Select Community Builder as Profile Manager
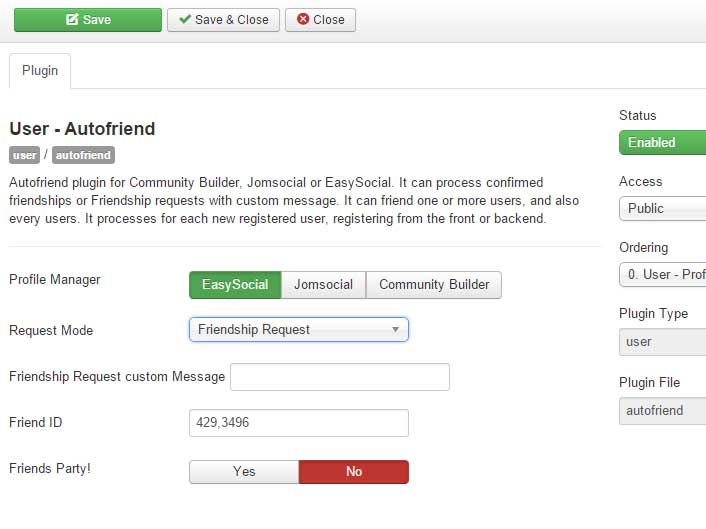The width and height of the screenshot is (706, 529). tap(434, 285)
